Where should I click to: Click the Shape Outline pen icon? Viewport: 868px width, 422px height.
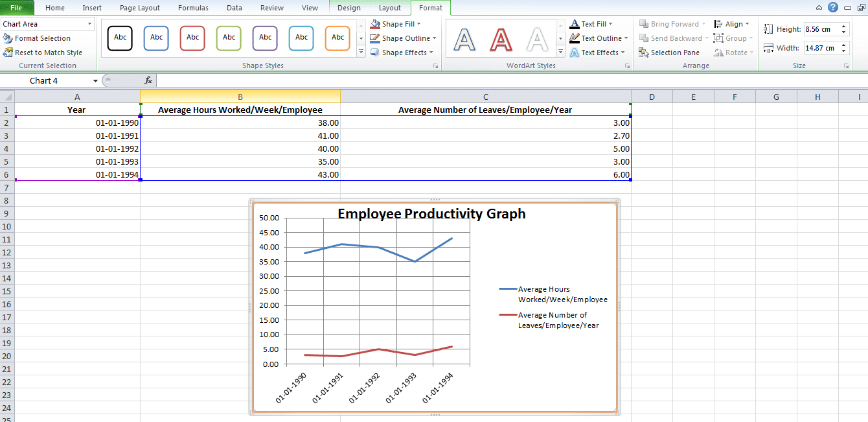[376, 38]
